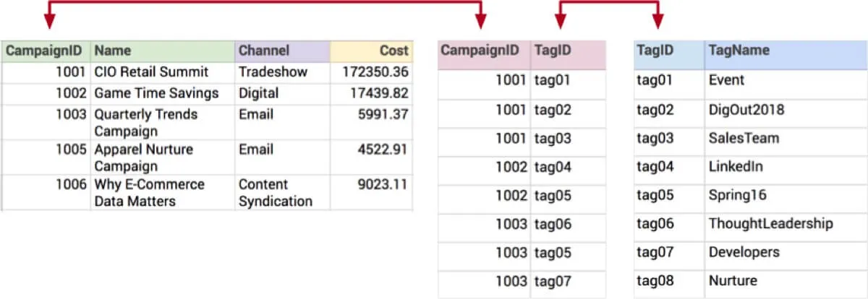868x299 pixels.
Task: Select the Name column header
Action: coord(162,51)
